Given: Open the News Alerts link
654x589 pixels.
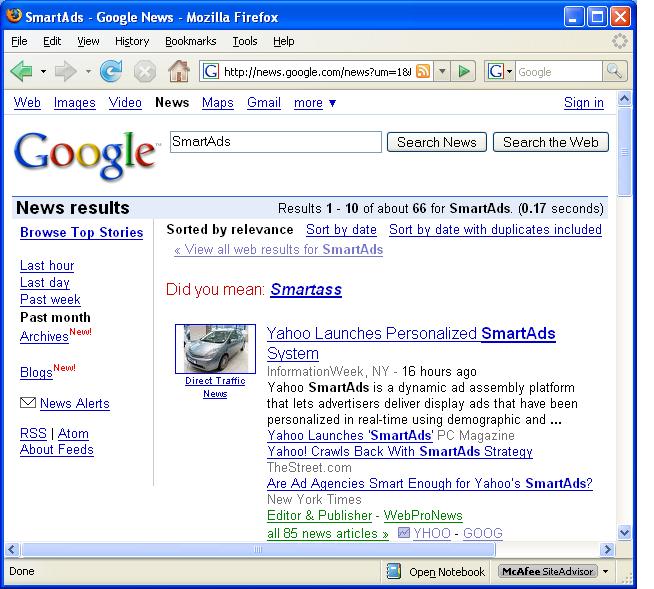Looking at the screenshot, I should (x=75, y=403).
